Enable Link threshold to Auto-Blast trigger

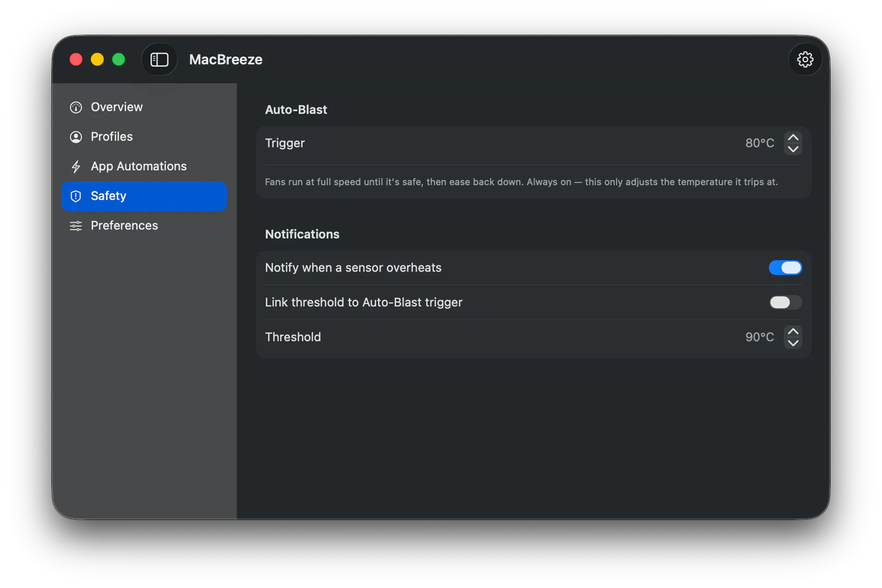click(785, 302)
